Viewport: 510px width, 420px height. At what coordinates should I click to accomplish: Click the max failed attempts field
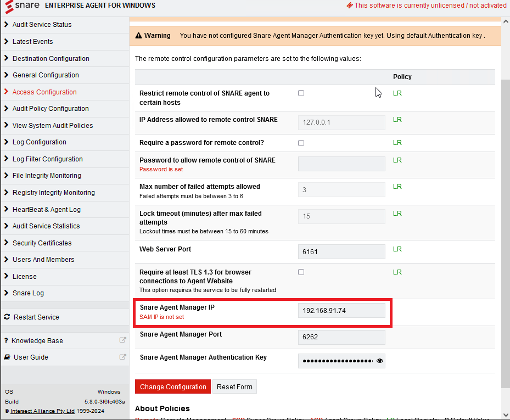(341, 189)
